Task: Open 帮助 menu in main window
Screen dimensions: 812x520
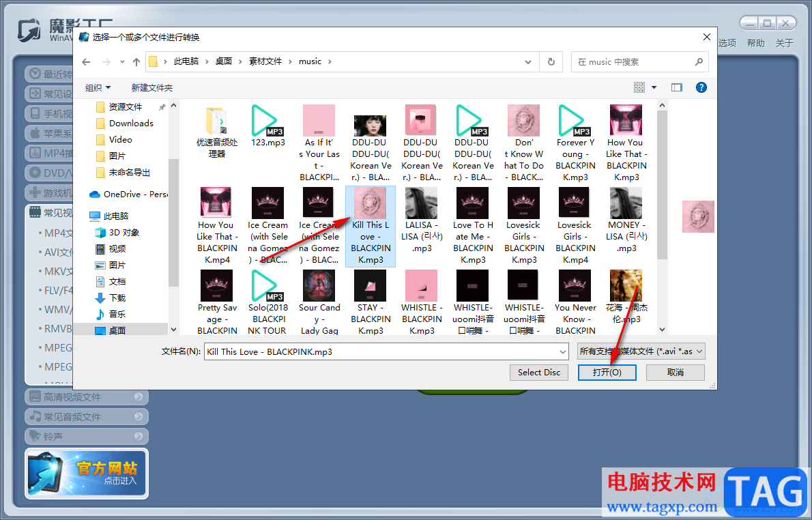Action: [x=755, y=43]
